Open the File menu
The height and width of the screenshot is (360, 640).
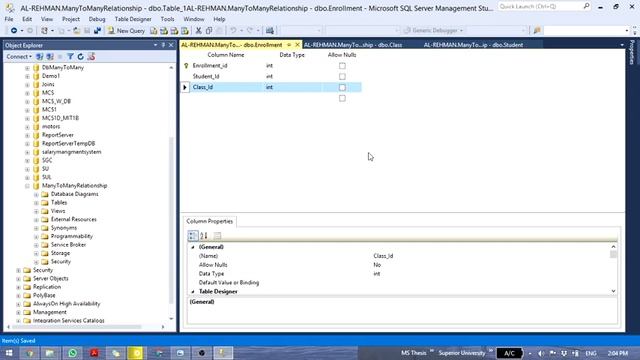click(x=9, y=19)
